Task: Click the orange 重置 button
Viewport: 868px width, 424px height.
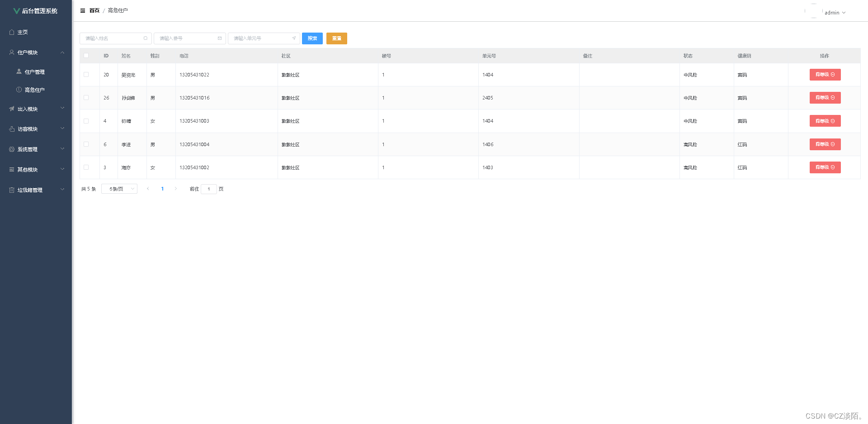Action: (337, 38)
